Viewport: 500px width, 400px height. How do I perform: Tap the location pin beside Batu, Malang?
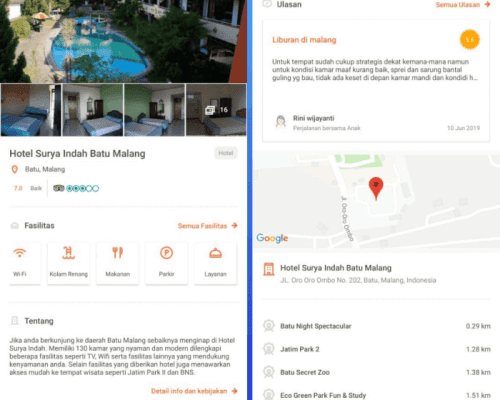pyautogui.click(x=14, y=169)
